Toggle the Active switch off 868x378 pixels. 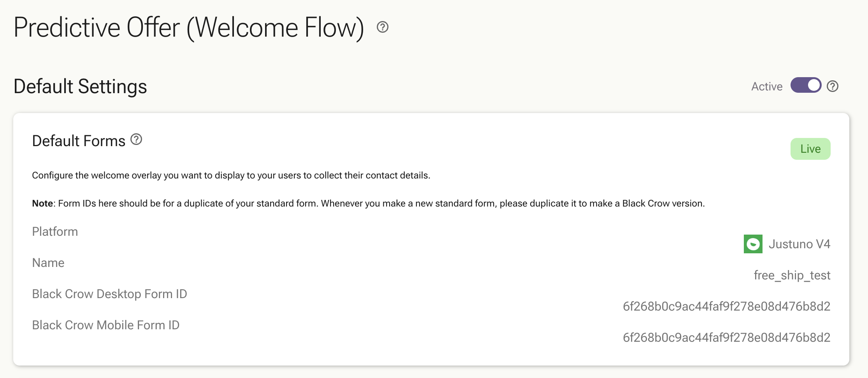click(806, 85)
